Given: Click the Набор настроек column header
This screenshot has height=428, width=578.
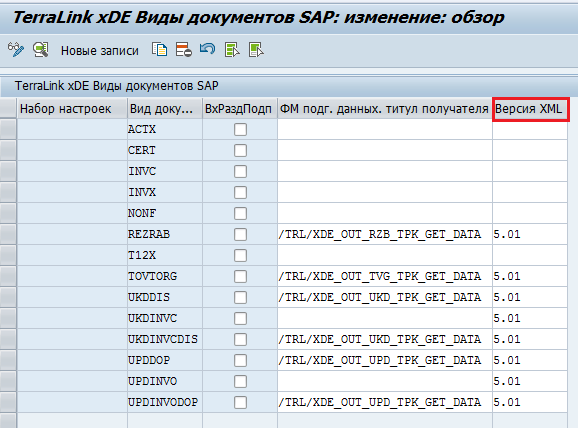Looking at the screenshot, I should point(72,109).
